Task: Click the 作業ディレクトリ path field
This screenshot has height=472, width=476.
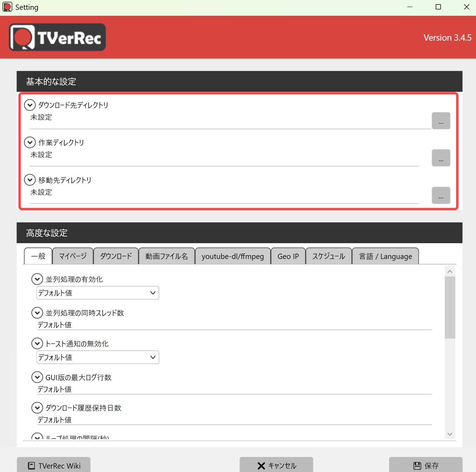Action: tap(224, 158)
